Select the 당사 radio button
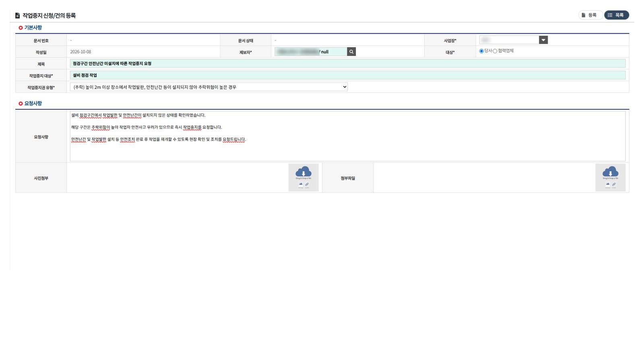 pos(481,51)
